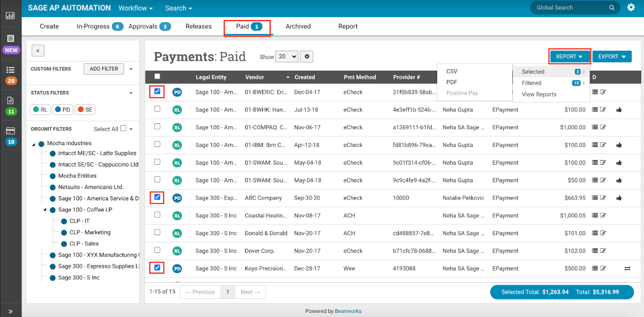Click thumbs-up icon on 01-IBM row
Viewport: 644px width, 317px height.
(619, 145)
